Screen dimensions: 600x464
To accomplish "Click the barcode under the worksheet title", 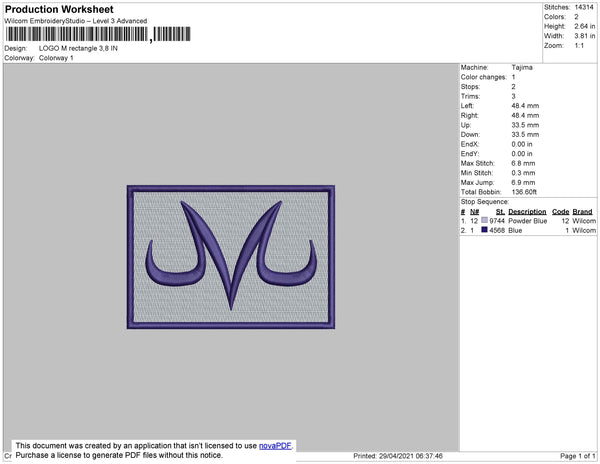I will (98, 34).
